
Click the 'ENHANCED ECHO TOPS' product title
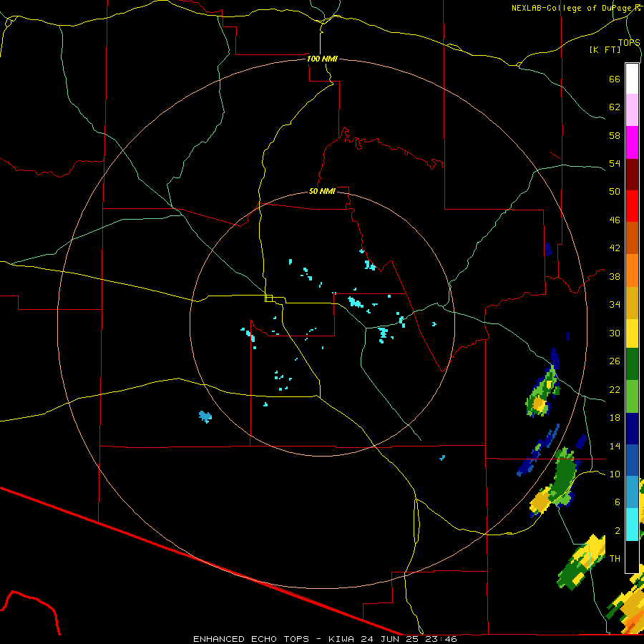coord(251,639)
